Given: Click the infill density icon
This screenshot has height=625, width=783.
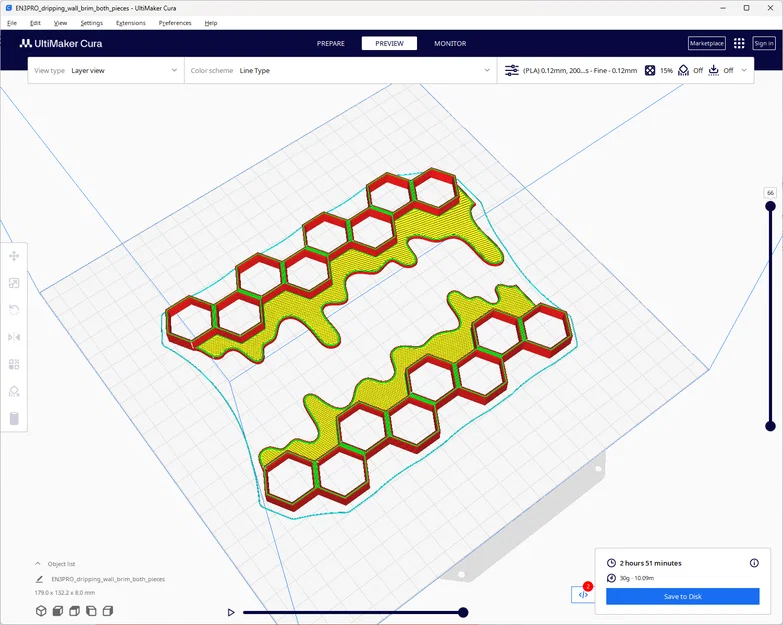Looking at the screenshot, I should [650, 70].
